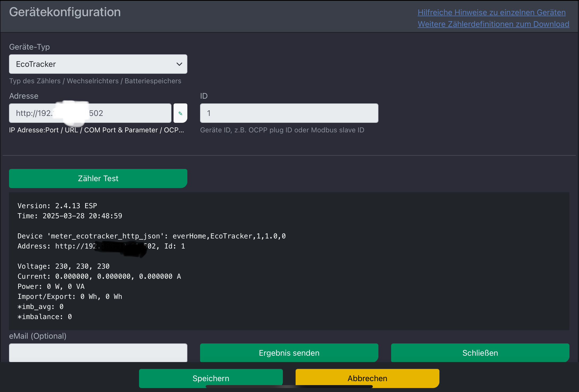Click the 'Geräte ID, z.B. OCPP plug ID' hint
The image size is (579, 392).
282,130
